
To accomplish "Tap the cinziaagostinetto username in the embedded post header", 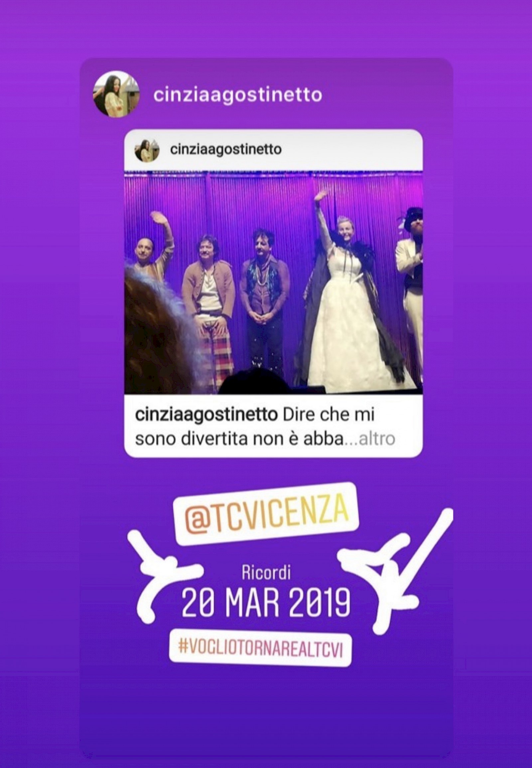I will (226, 150).
